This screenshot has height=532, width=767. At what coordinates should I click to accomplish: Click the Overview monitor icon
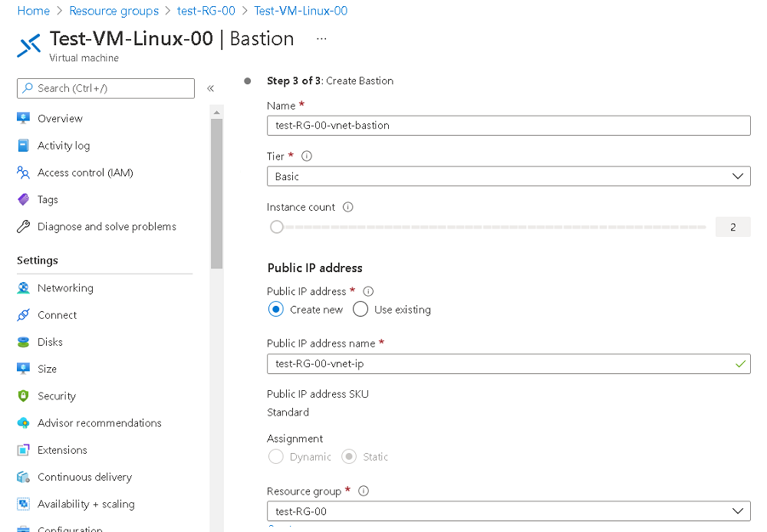(x=23, y=118)
